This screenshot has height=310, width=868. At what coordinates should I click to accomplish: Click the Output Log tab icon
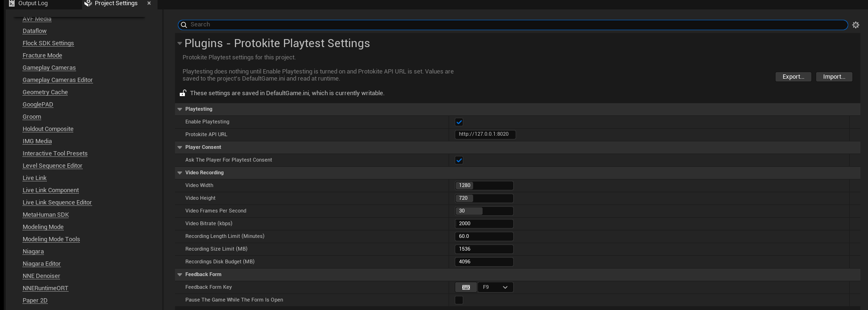12,3
